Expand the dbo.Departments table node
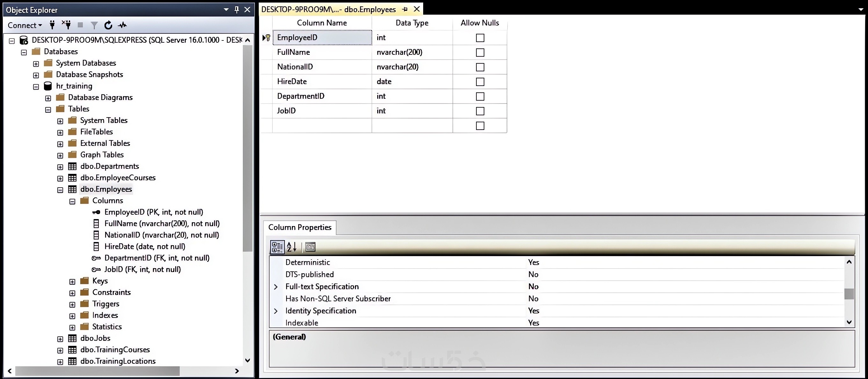Screen dimensions: 868x379 point(60,167)
